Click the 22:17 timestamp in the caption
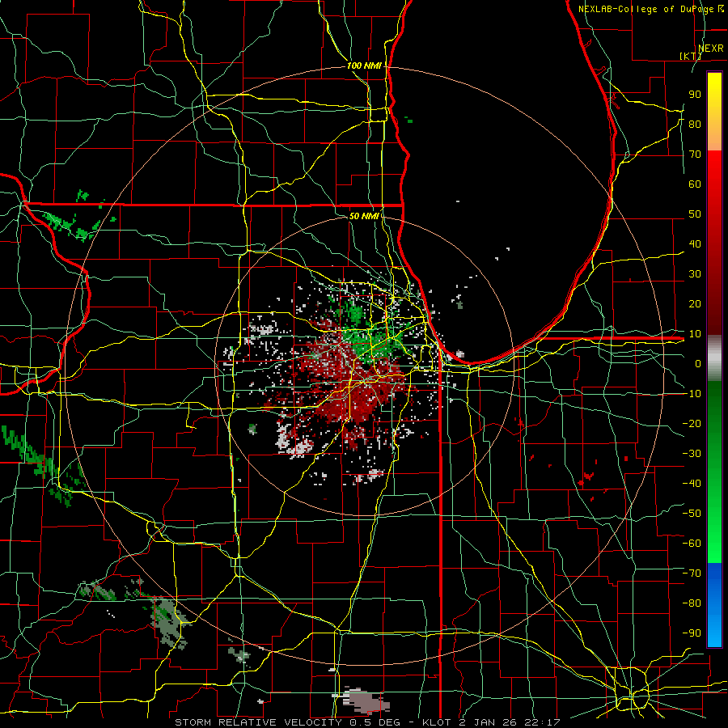Image resolution: width=728 pixels, height=728 pixels. coord(541,722)
